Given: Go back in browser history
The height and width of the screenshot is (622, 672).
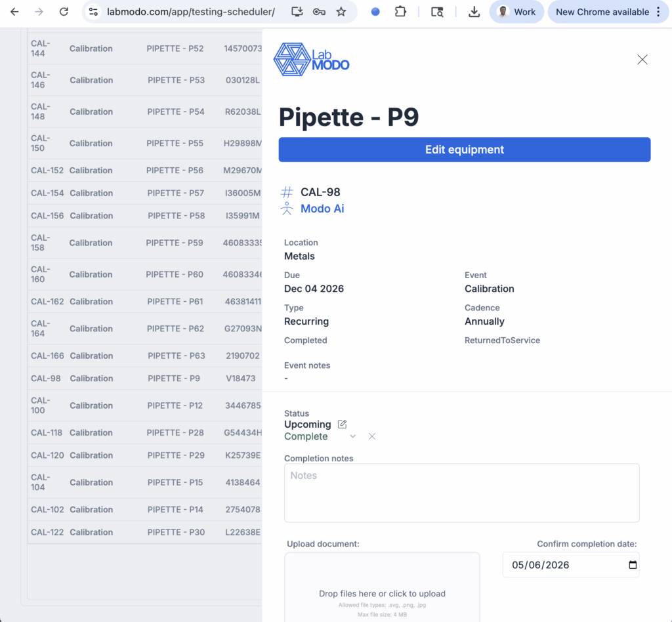Looking at the screenshot, I should click(x=14, y=12).
